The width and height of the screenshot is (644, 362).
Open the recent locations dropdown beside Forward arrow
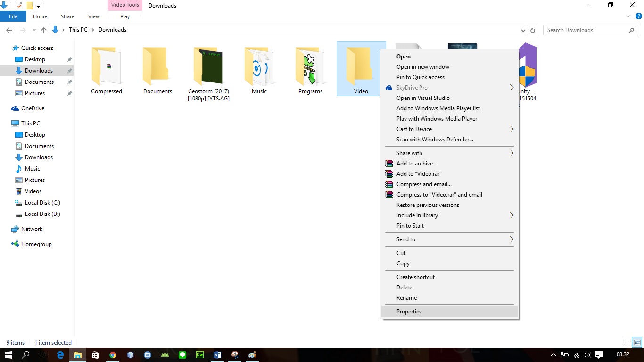click(x=34, y=30)
